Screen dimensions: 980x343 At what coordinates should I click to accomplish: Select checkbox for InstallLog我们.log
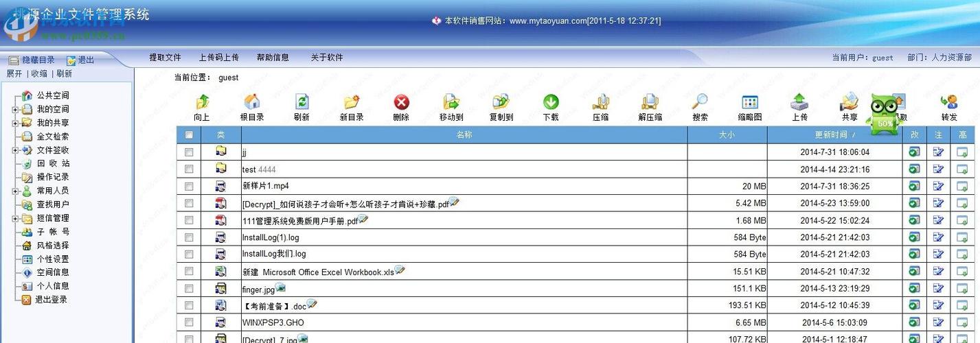click(x=189, y=255)
